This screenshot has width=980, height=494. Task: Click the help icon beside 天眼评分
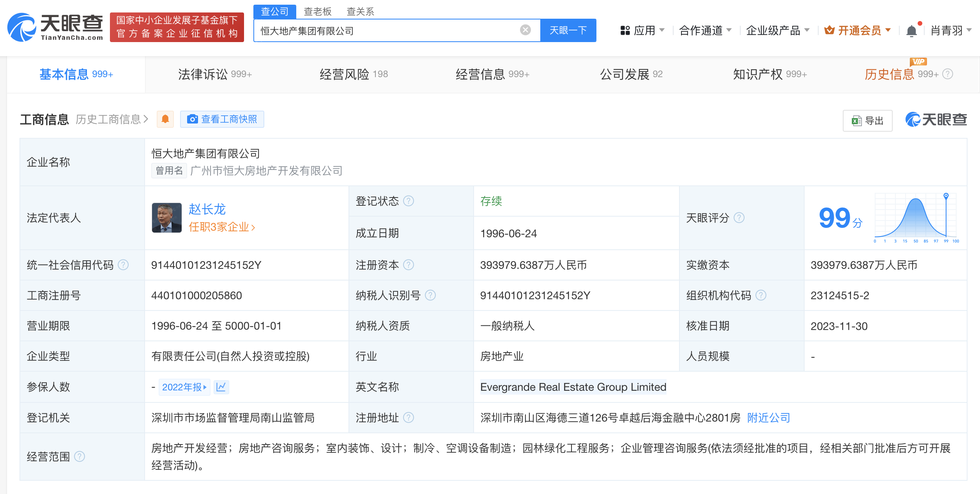pos(738,218)
